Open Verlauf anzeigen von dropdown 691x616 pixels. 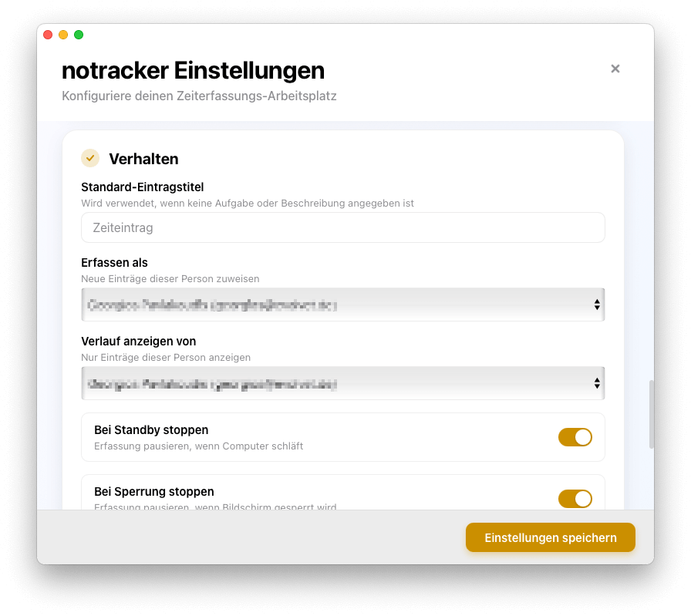pyautogui.click(x=343, y=383)
